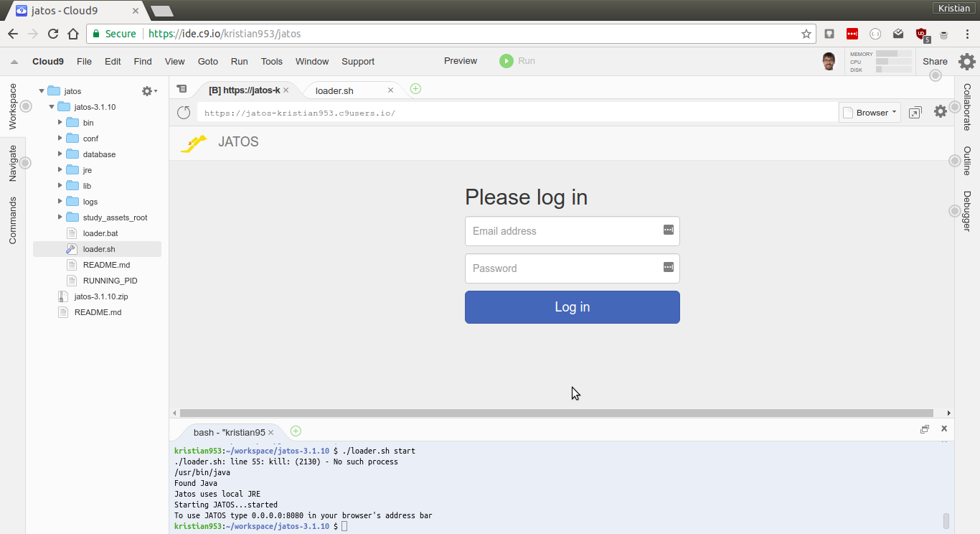Open the File menu
The width and height of the screenshot is (980, 534).
click(x=84, y=62)
